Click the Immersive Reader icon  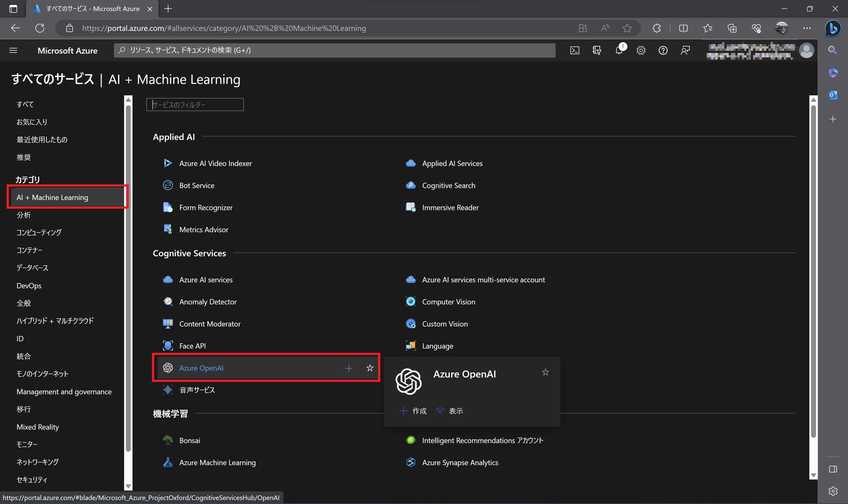[411, 207]
